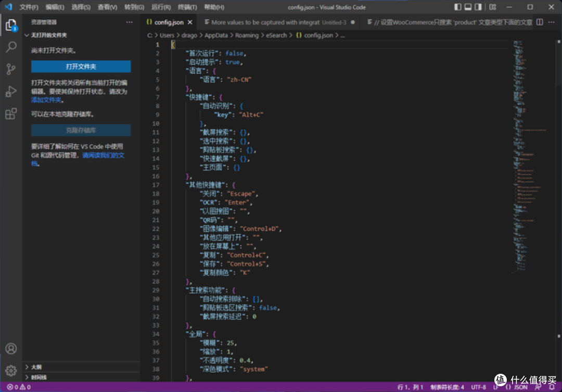Click the 克隆存储库 button
Screen dimensions: 562x392
[x=81, y=130]
